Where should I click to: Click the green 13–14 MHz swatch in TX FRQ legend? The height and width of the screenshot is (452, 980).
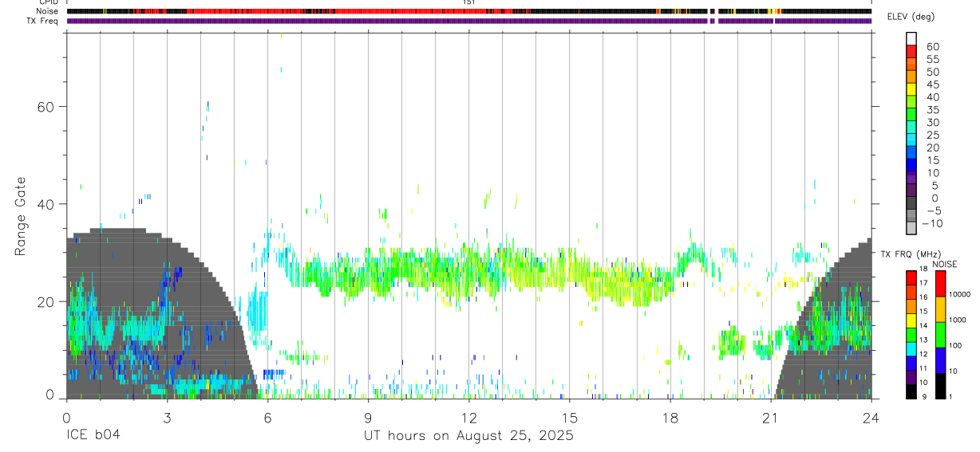(911, 335)
